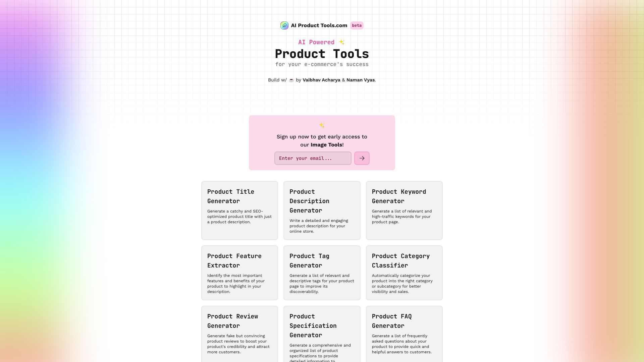Image resolution: width=644 pixels, height=362 pixels.
Task: Click the arrow submit button for email signup
Action: pyautogui.click(x=361, y=158)
